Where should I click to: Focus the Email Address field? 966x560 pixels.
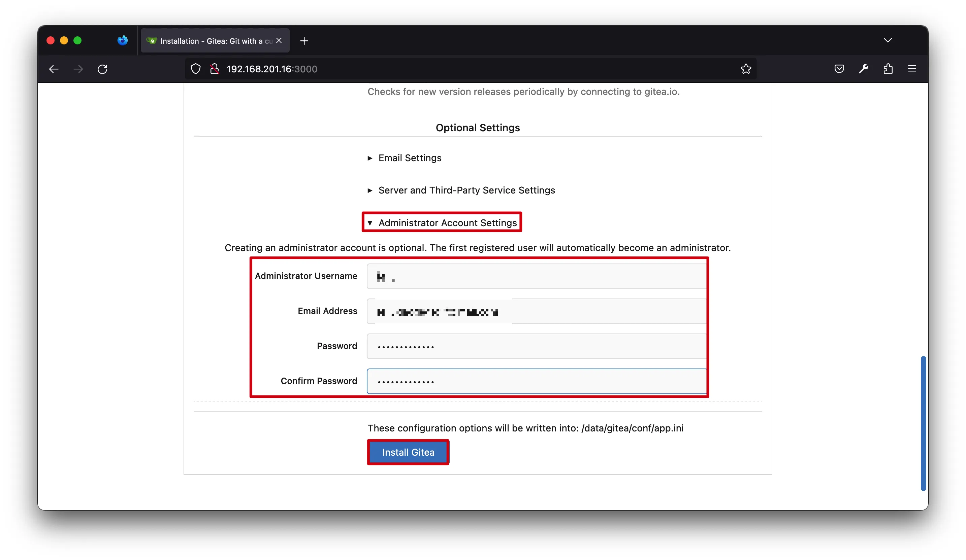point(536,311)
